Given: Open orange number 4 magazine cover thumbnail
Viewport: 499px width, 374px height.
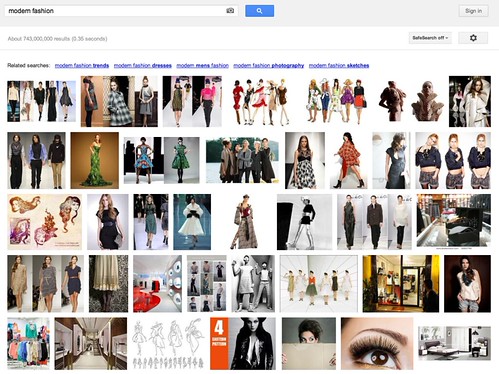Looking at the screenshot, I should [243, 343].
